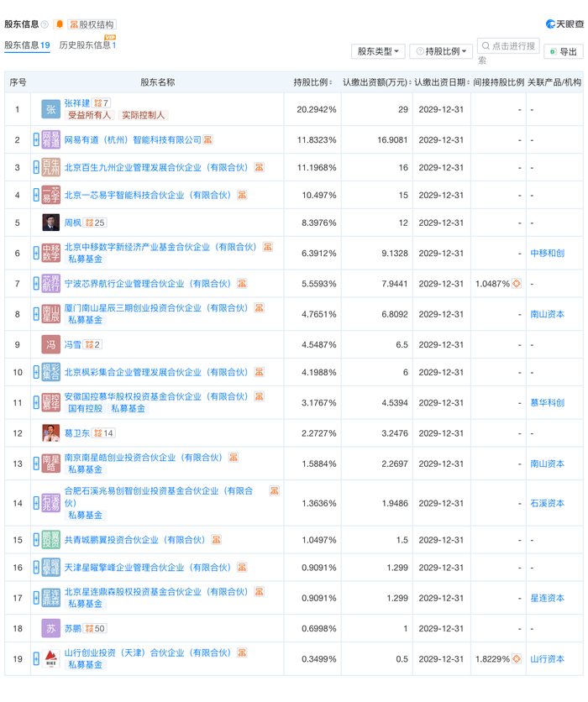Expand 北京星连鼎森股权投资基金 row
588x702 pixels.
[36, 598]
